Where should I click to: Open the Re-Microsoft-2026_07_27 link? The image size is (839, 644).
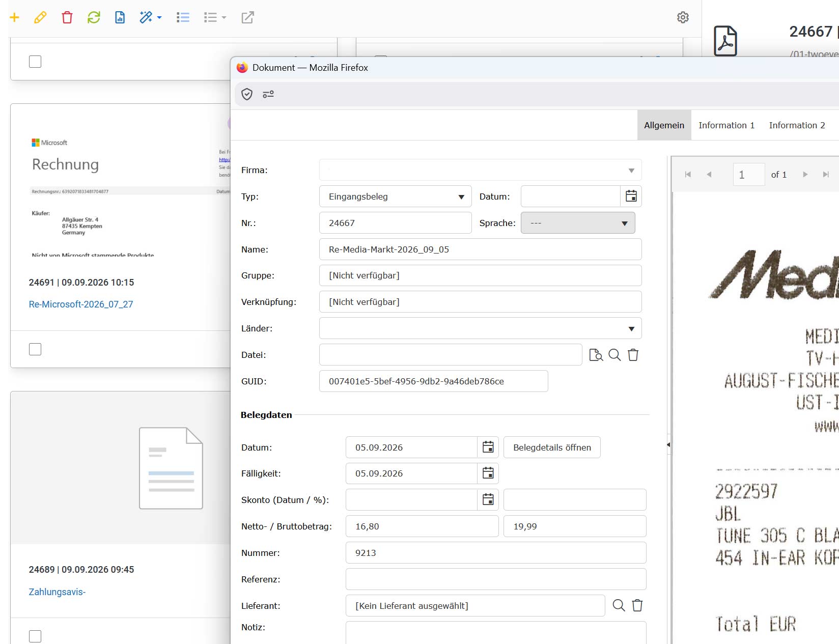coord(81,304)
